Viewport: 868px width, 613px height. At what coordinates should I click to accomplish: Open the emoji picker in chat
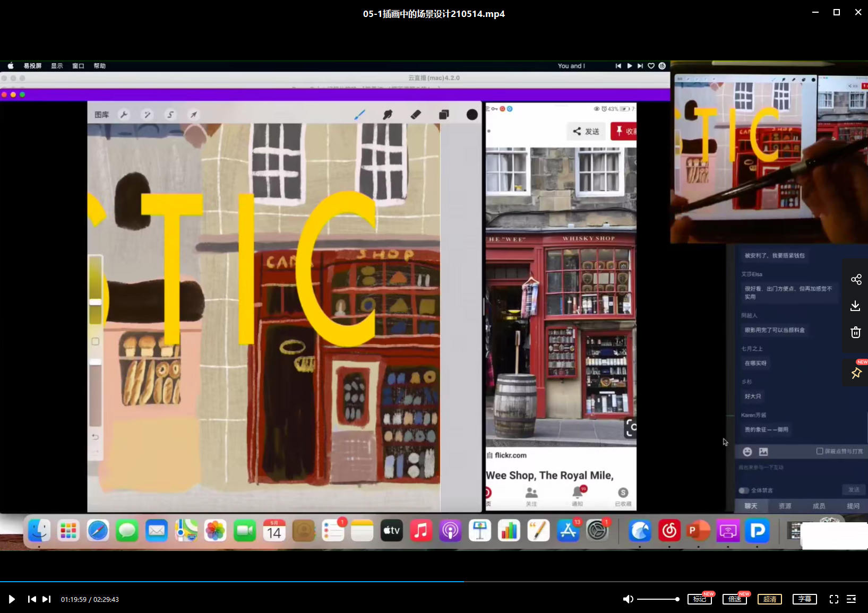(x=747, y=452)
